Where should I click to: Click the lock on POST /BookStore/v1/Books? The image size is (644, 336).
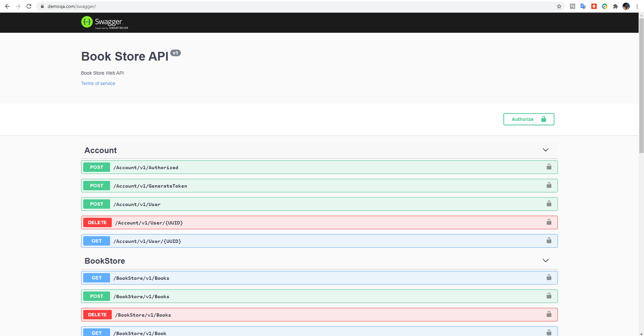(x=549, y=296)
